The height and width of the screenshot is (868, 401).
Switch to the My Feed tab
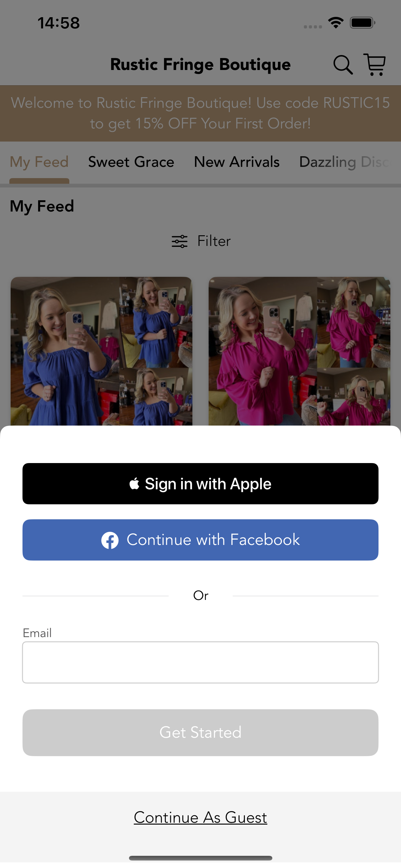(39, 162)
